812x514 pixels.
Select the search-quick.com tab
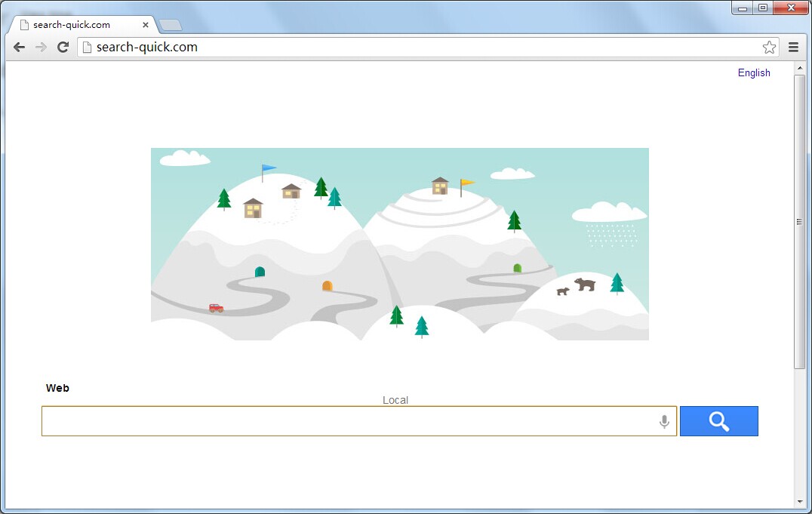[x=83, y=24]
